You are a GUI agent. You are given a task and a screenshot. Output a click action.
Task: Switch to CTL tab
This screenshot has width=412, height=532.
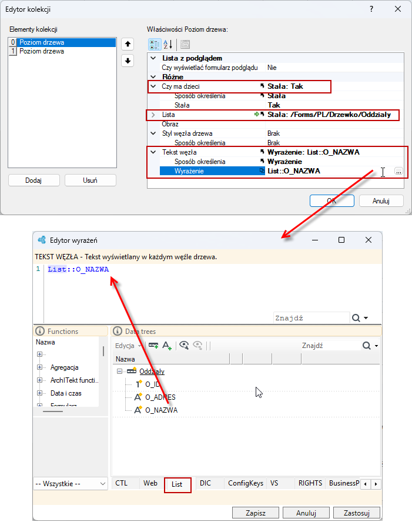point(122,483)
